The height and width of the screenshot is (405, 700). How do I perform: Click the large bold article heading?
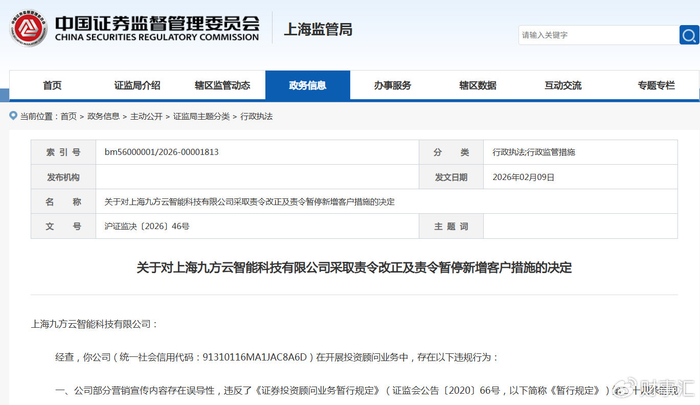click(x=354, y=267)
